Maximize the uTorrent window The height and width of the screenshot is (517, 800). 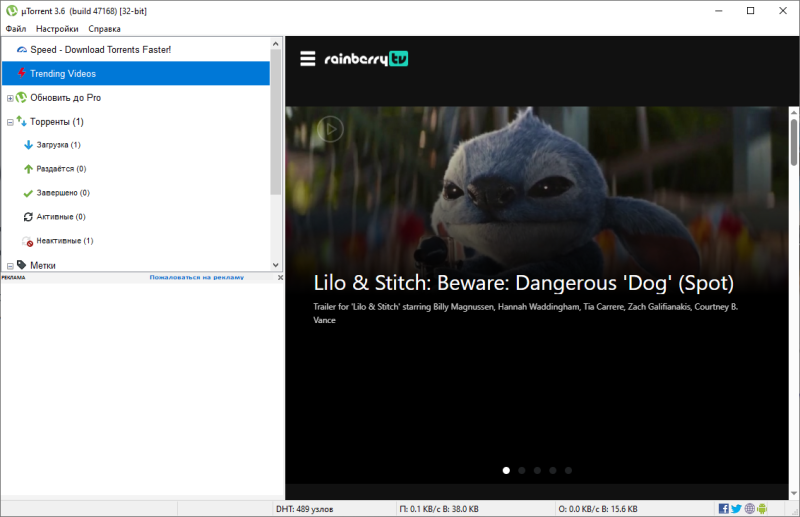click(x=751, y=11)
